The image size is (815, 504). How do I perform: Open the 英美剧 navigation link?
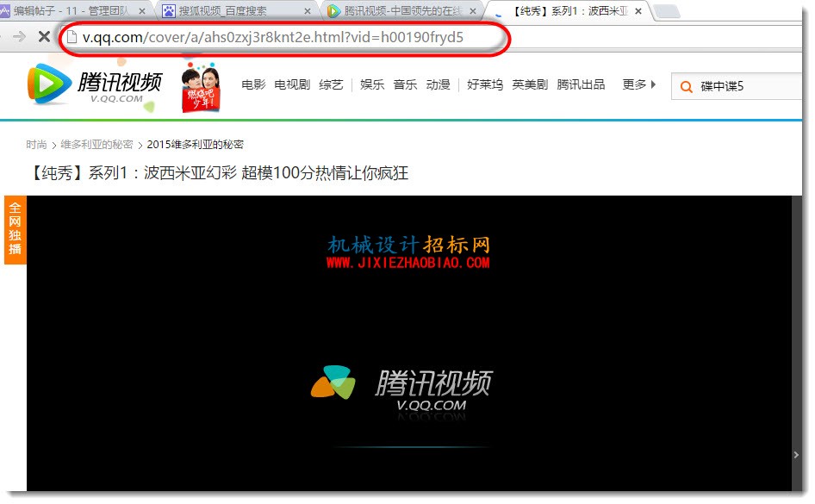pyautogui.click(x=530, y=84)
